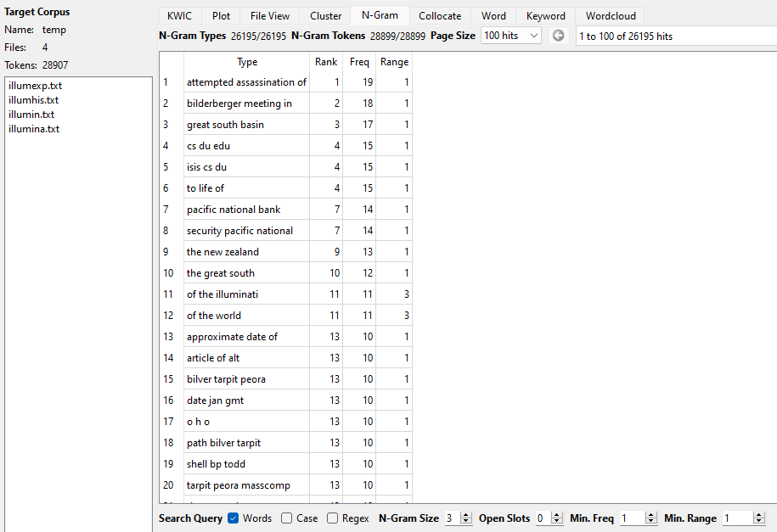
Task: Decrease Min. Range stepper down arrow
Action: (x=758, y=521)
